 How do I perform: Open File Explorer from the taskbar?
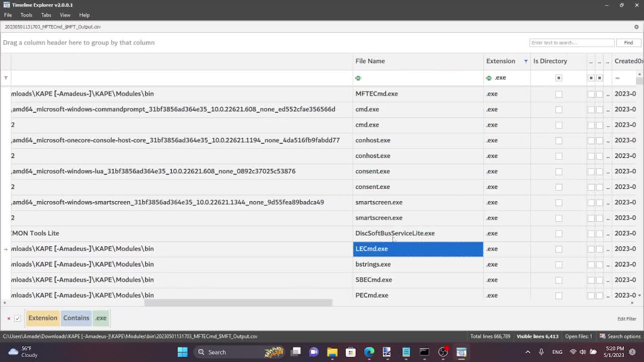click(332, 352)
